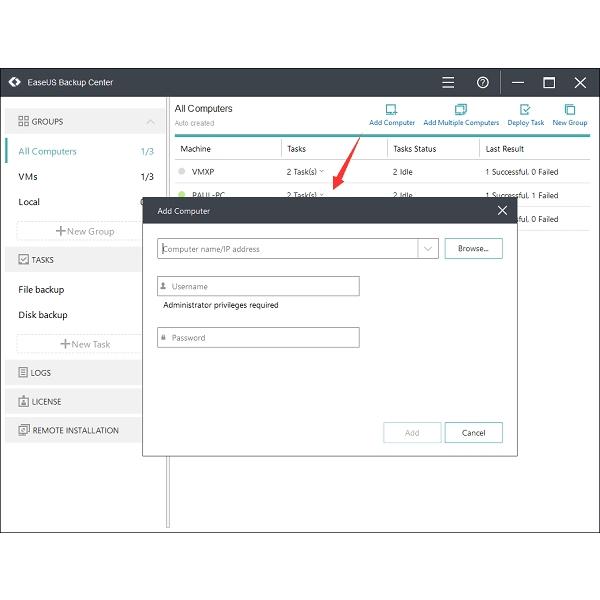Open the REMOTE INSTALLATION section
The width and height of the screenshot is (600, 600).
75,431
